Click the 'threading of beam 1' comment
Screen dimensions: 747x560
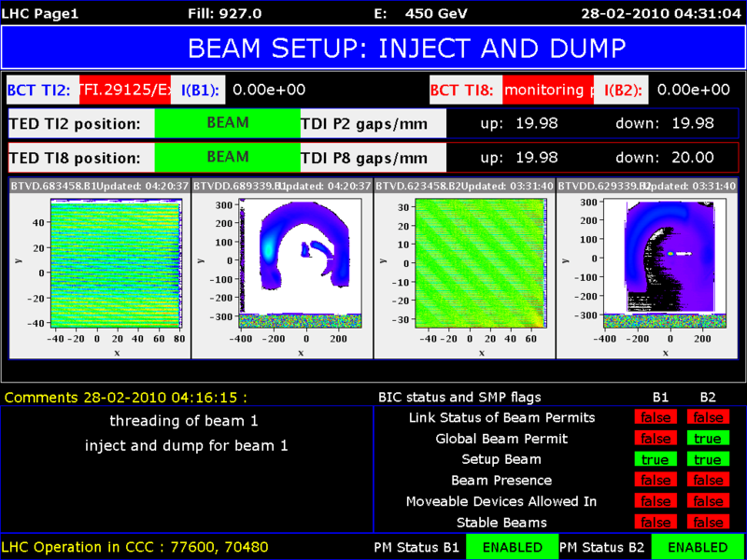(x=184, y=421)
